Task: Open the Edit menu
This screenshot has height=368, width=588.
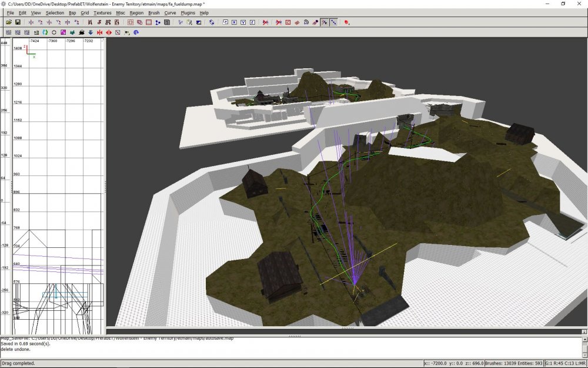Action: tap(22, 13)
